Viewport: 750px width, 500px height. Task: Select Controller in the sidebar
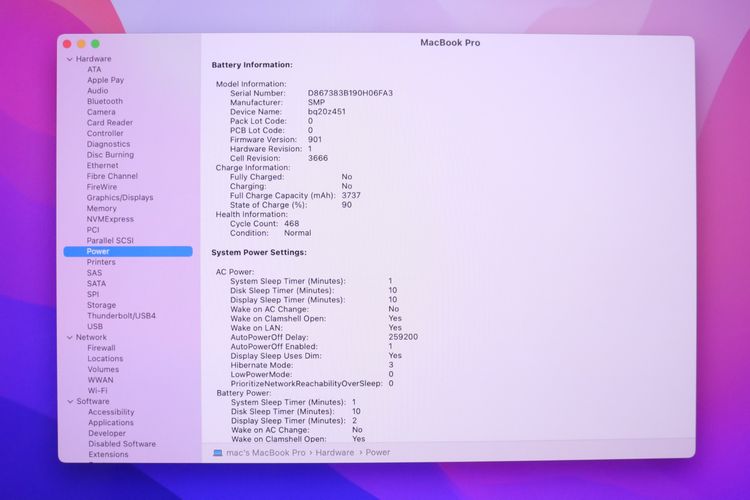point(105,133)
